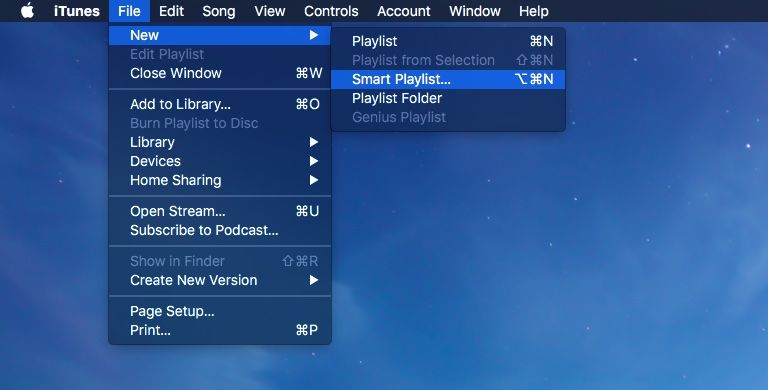
Task: Select Subscribe to Podcast…
Action: pyautogui.click(x=220, y=231)
